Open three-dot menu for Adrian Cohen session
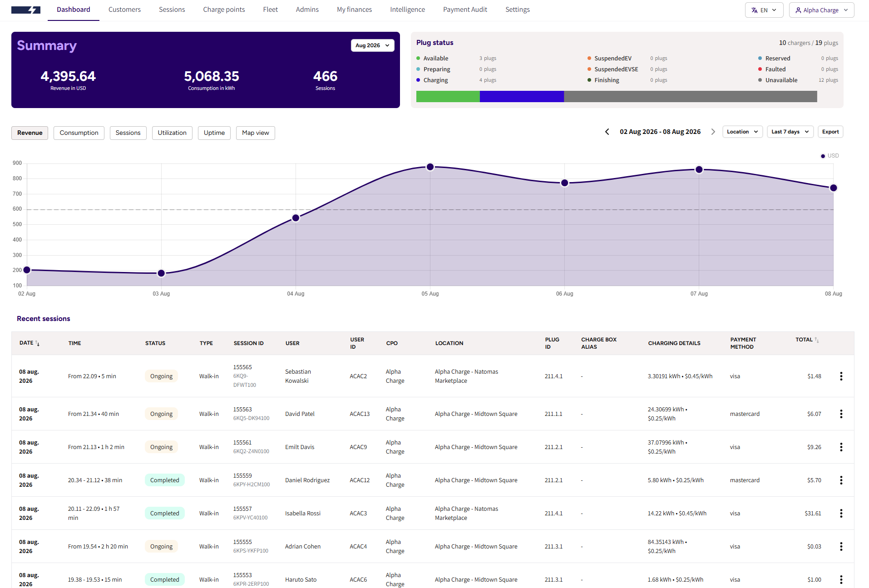Viewport: 869px width, 588px height. point(841,546)
